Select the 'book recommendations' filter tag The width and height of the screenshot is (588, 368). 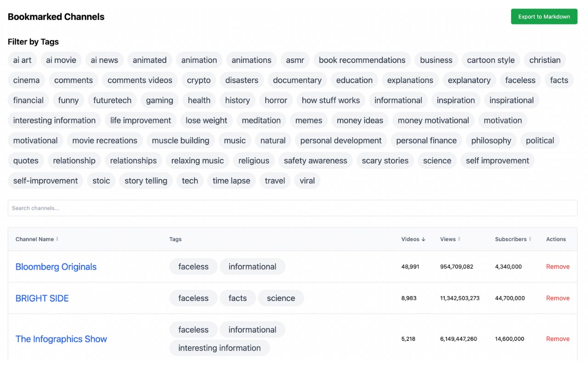362,60
